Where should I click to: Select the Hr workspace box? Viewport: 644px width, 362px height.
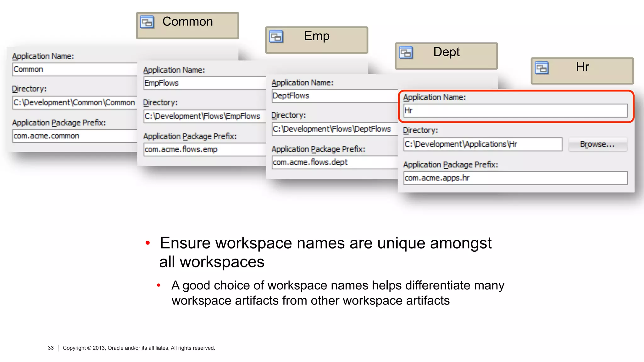tap(582, 71)
